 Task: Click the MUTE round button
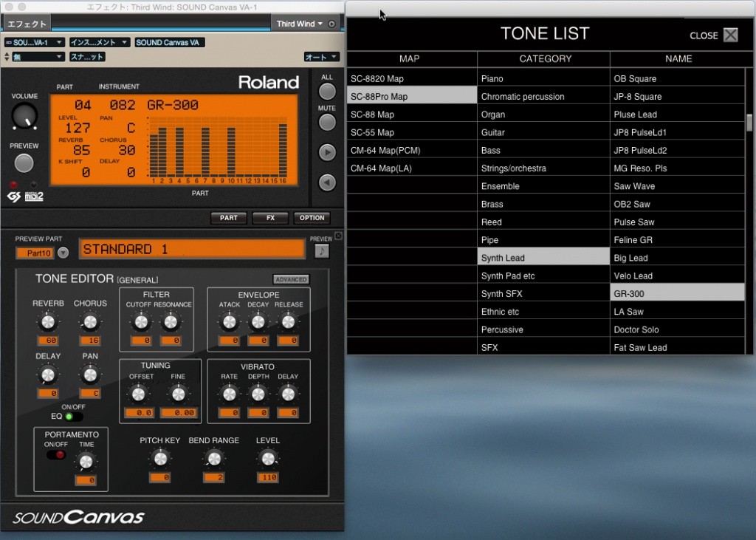326,121
